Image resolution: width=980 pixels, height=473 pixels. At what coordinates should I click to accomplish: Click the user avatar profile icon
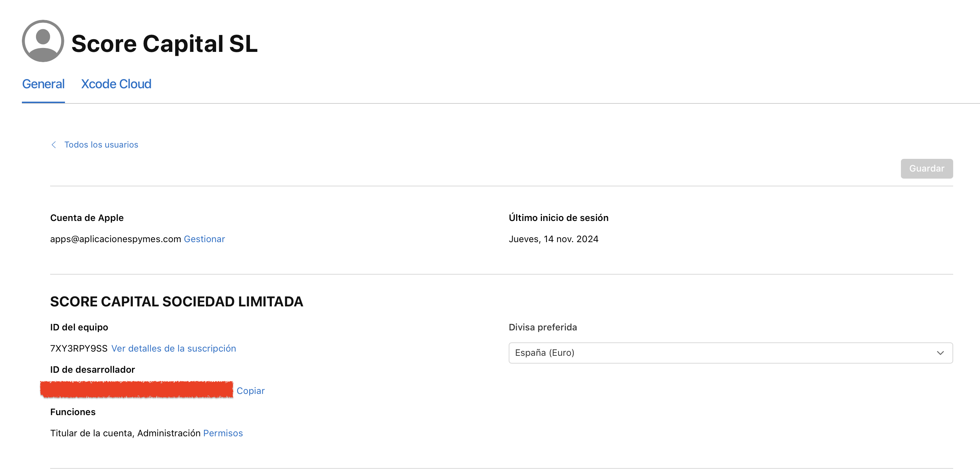click(x=43, y=41)
